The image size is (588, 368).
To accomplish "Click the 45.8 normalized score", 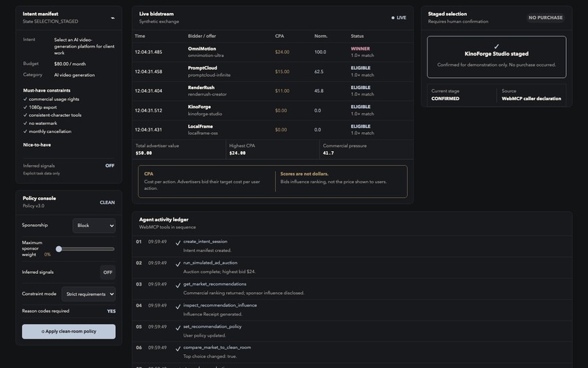I will tap(319, 91).
